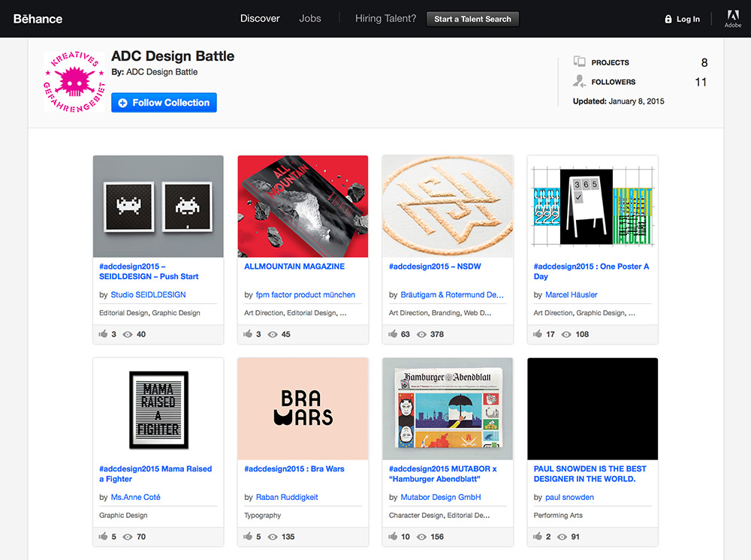Open '#adcdesign2015 – SEIDLDESIGN – Push Start' title
Image resolution: width=751 pixels, height=560 pixels.
(149, 272)
